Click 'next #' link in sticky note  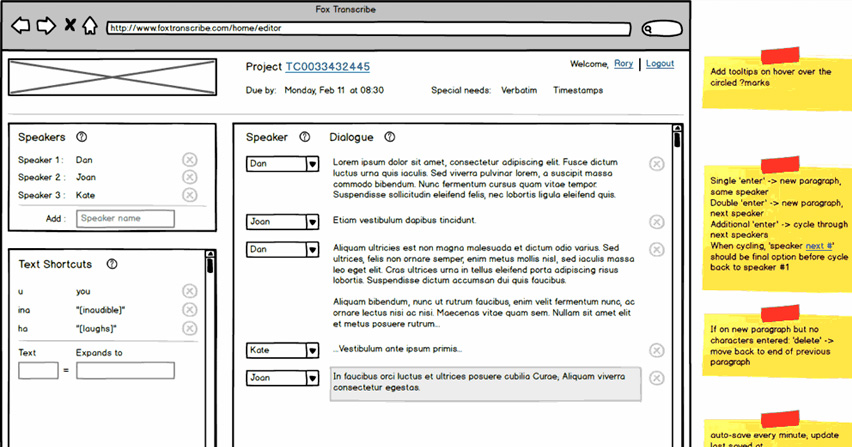(819, 245)
